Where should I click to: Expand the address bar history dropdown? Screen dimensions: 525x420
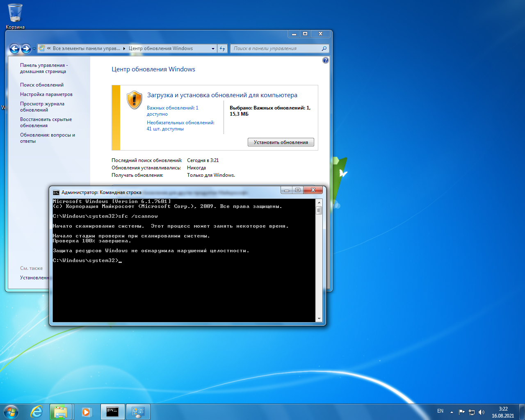click(x=213, y=48)
